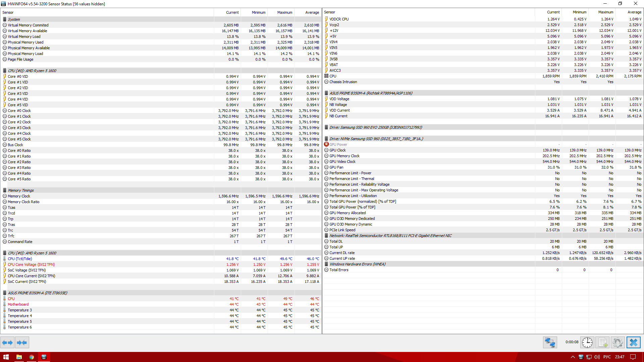
Task: Select the CPU (Tctl/Tdie) sensor row
Action: 20,259
